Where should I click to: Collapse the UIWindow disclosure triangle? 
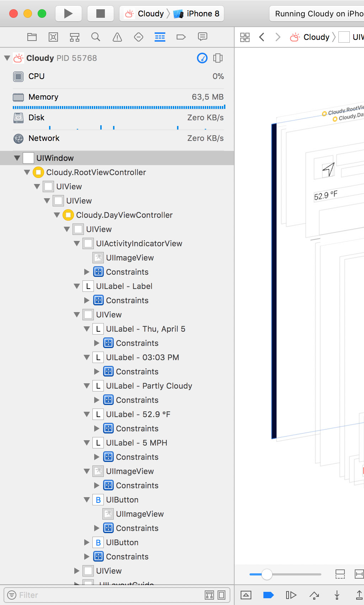click(x=17, y=158)
